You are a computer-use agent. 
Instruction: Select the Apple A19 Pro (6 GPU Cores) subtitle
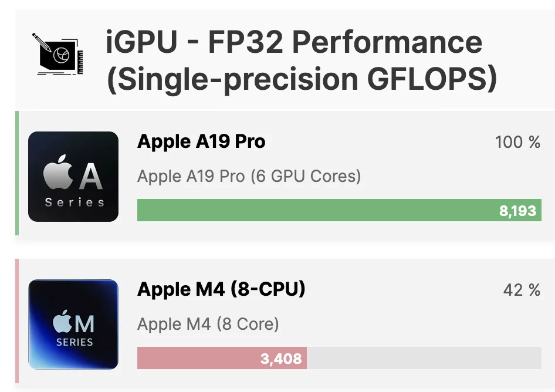249,176
